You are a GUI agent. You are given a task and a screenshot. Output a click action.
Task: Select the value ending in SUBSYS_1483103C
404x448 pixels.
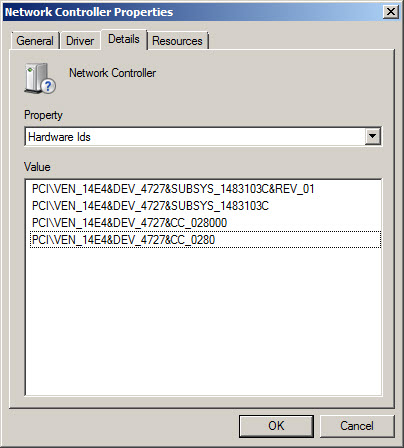(x=150, y=206)
